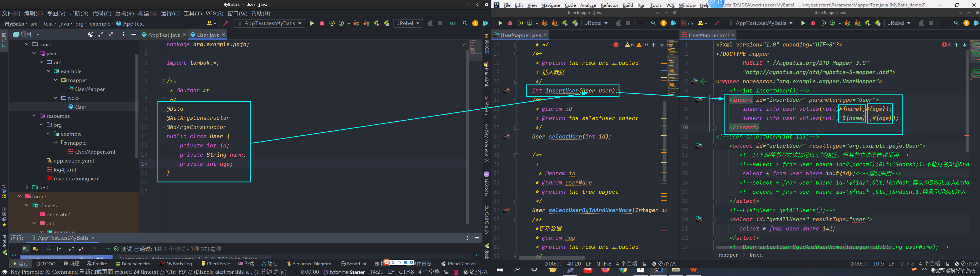The height and width of the screenshot is (276, 980).
Task: Expand all test results in Run panel
Action: tap(71, 249)
